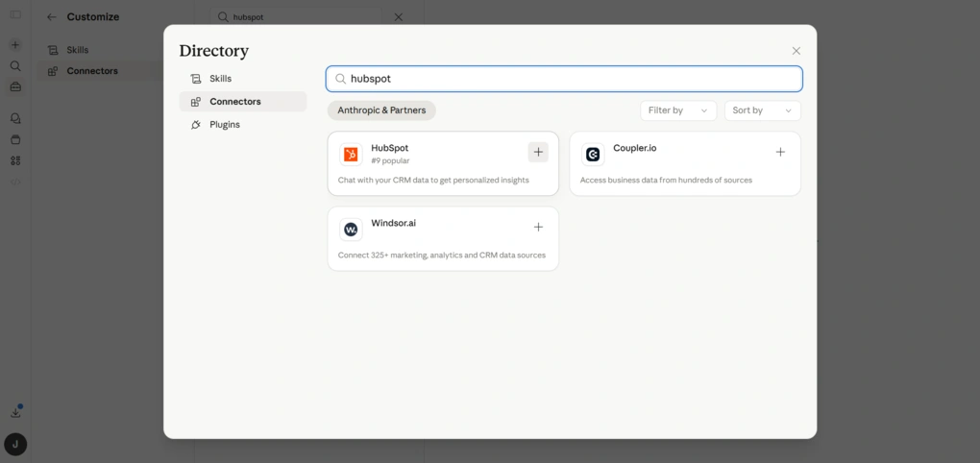Open the HubSpot connector card title

click(x=389, y=148)
